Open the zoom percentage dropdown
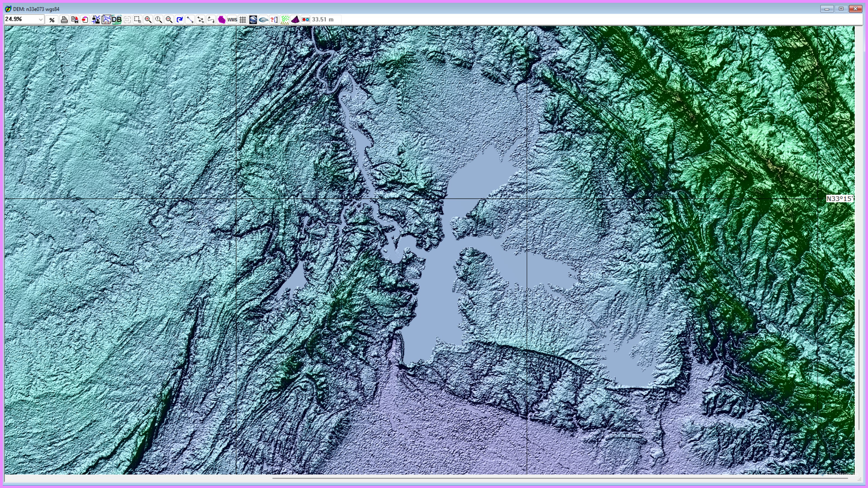The height and width of the screenshot is (488, 868). [41, 20]
